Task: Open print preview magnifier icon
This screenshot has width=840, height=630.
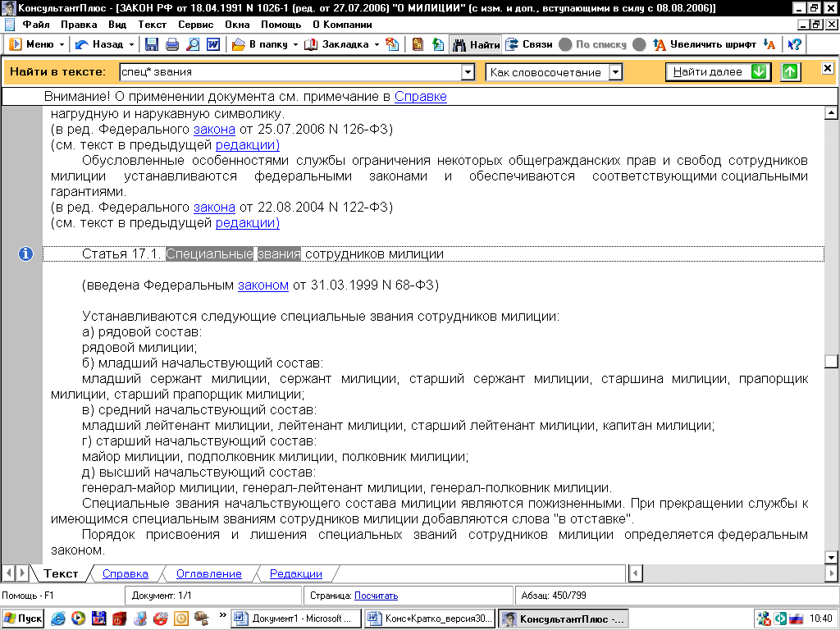Action: click(193, 44)
